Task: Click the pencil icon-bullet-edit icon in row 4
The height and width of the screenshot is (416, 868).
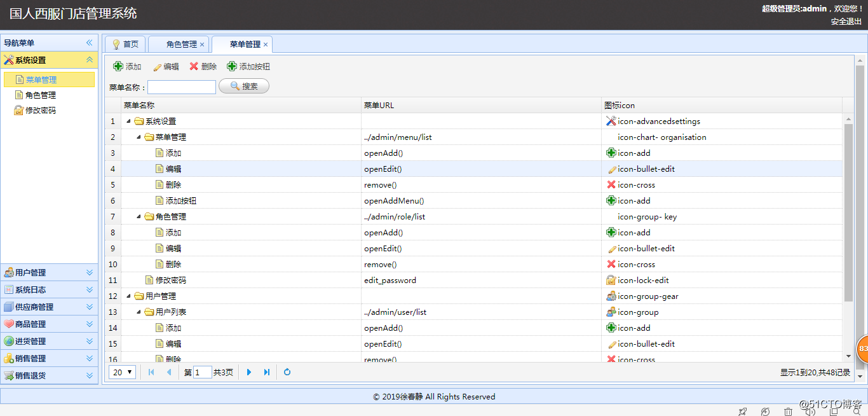Action: click(x=611, y=169)
